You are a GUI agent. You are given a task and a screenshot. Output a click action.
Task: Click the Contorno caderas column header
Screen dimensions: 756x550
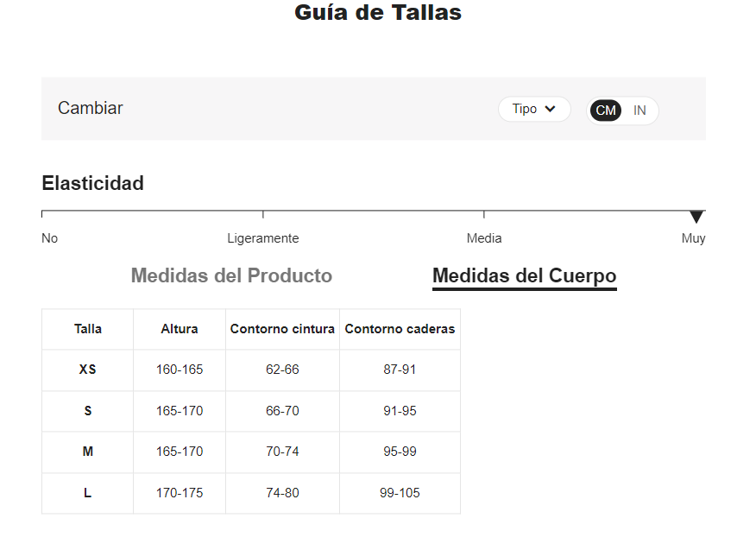400,328
